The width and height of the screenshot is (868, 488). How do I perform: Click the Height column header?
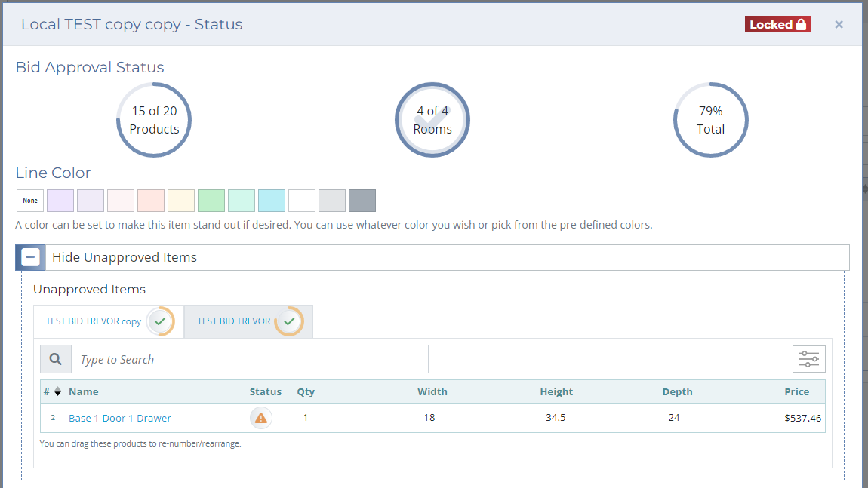tap(556, 391)
